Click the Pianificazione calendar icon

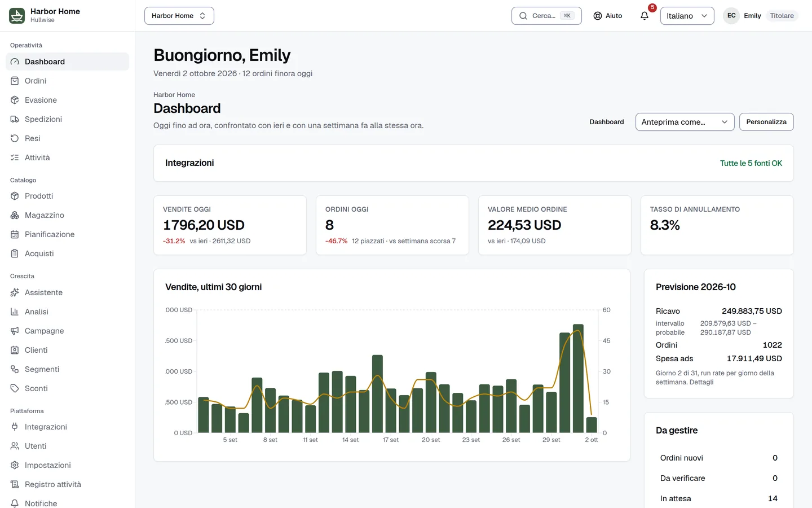tap(15, 234)
